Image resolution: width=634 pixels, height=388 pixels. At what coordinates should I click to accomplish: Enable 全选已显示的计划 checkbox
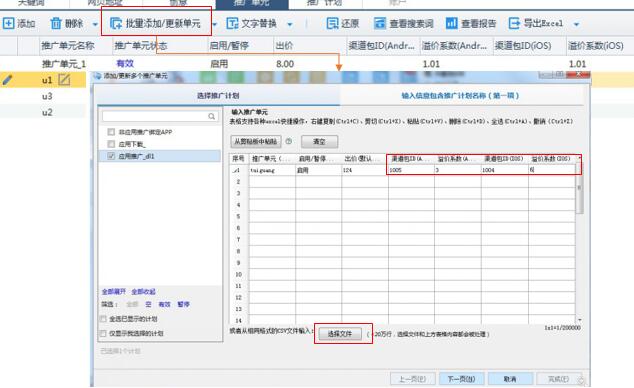(x=103, y=319)
